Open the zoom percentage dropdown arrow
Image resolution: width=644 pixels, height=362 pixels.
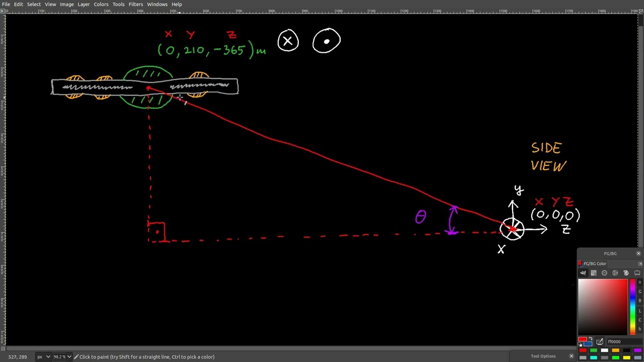[69, 357]
